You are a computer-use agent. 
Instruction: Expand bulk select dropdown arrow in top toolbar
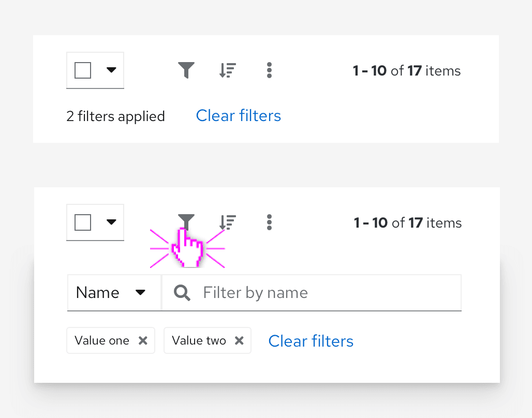coord(111,70)
